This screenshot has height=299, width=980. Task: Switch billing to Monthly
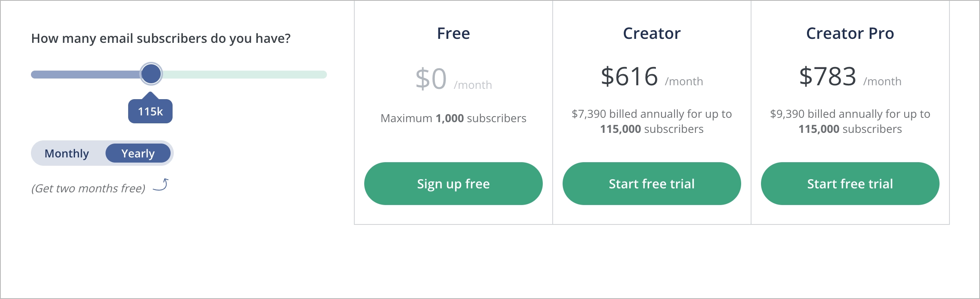point(66,153)
